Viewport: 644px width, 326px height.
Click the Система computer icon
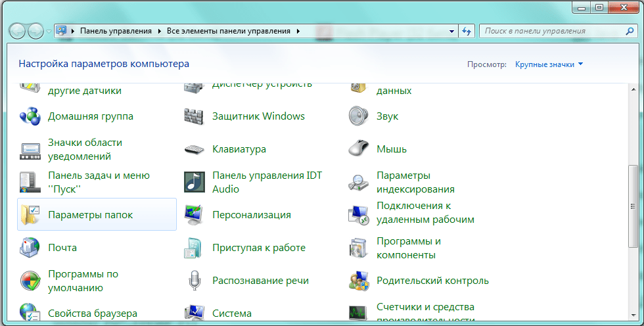(x=194, y=312)
